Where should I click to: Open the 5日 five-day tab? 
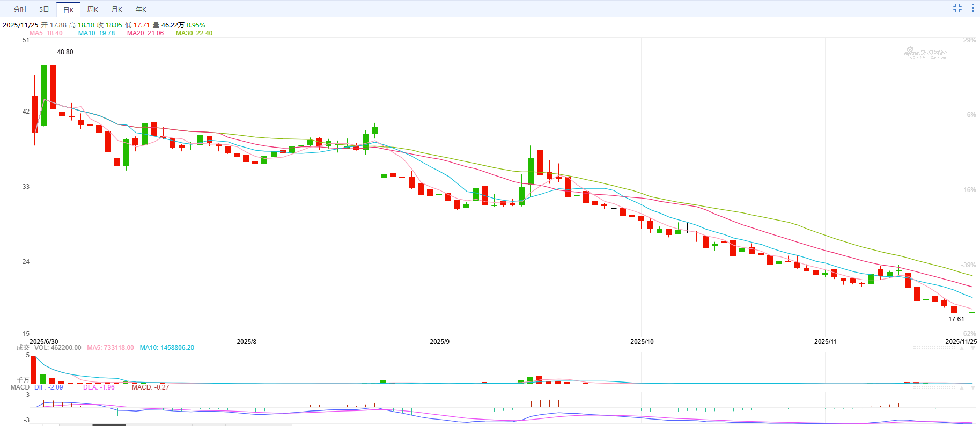44,10
